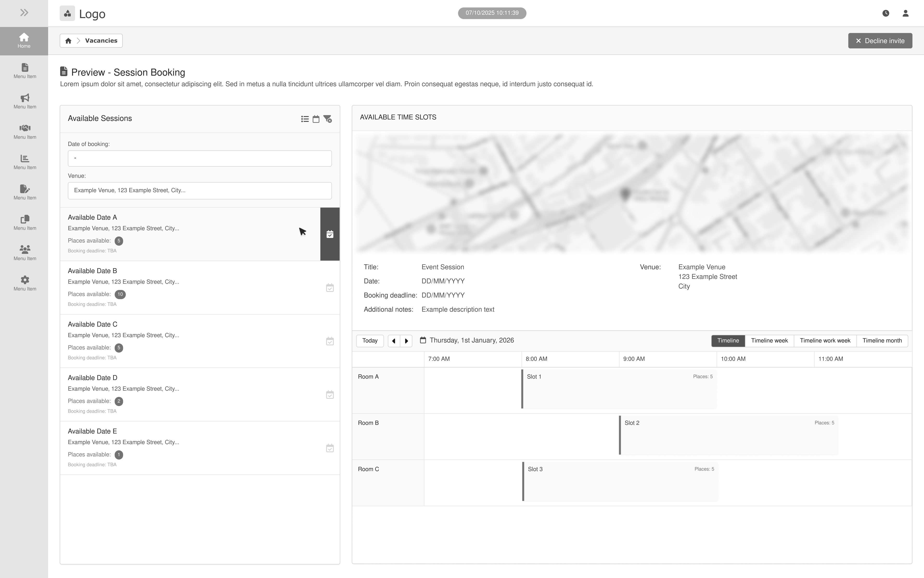The width and height of the screenshot is (924, 578).
Task: Open the Home sidebar item
Action: pos(24,40)
